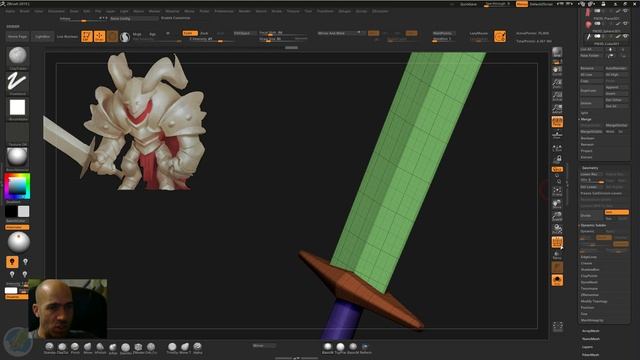Expand the DynaMesh section
The height and width of the screenshot is (360, 640).
[x=589, y=282]
